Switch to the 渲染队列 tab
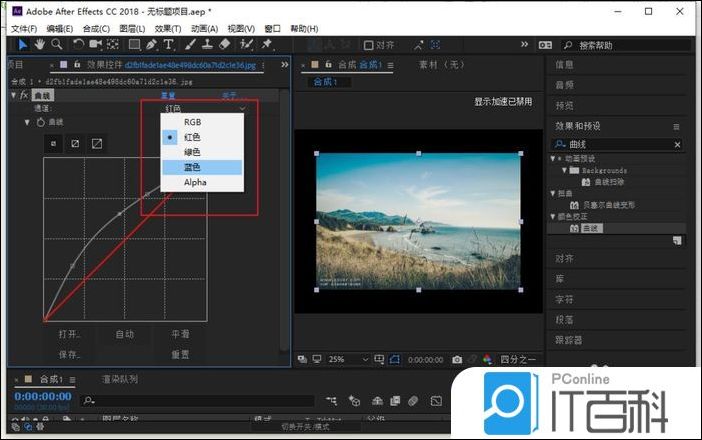The height and width of the screenshot is (440, 702). point(119,379)
